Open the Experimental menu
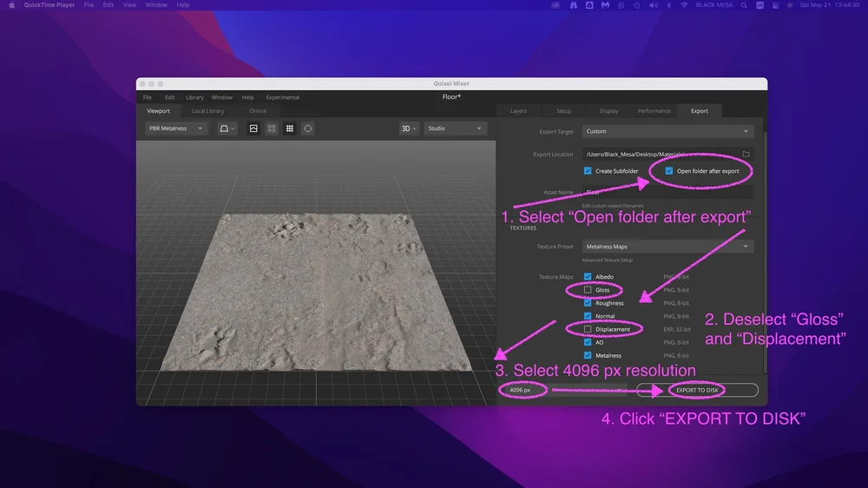868x488 pixels. pos(282,97)
